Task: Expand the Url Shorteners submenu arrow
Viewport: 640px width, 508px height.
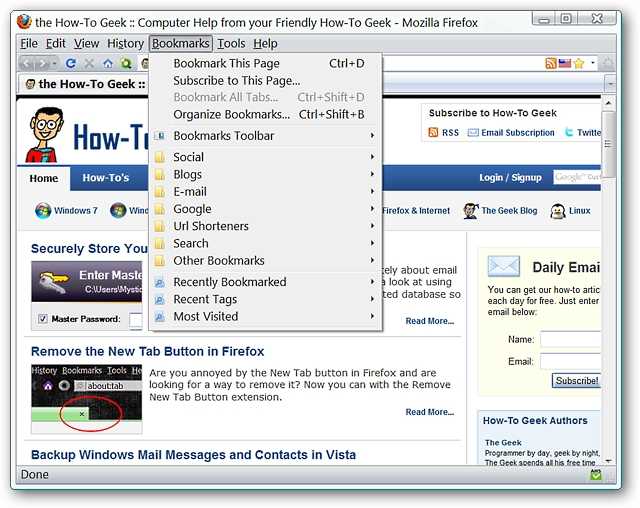Action: point(372,226)
